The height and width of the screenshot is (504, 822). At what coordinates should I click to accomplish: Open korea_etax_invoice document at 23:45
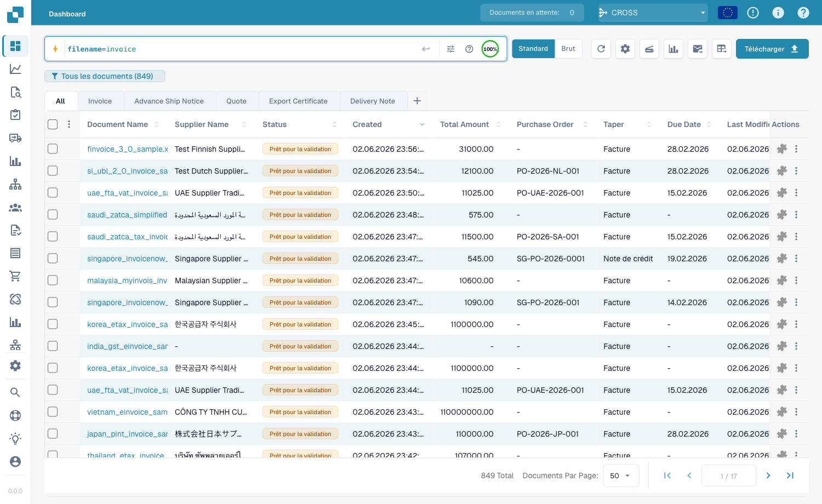click(128, 324)
